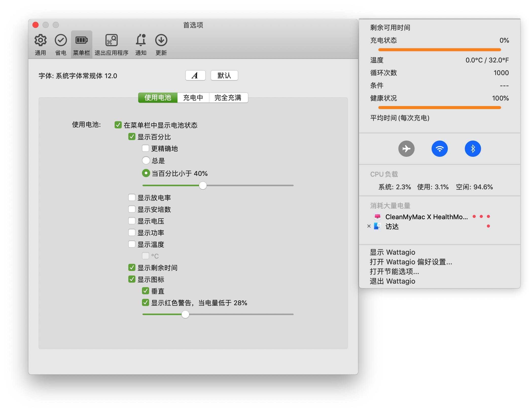
Task: Click the 默认 default font button
Action: coord(224,76)
